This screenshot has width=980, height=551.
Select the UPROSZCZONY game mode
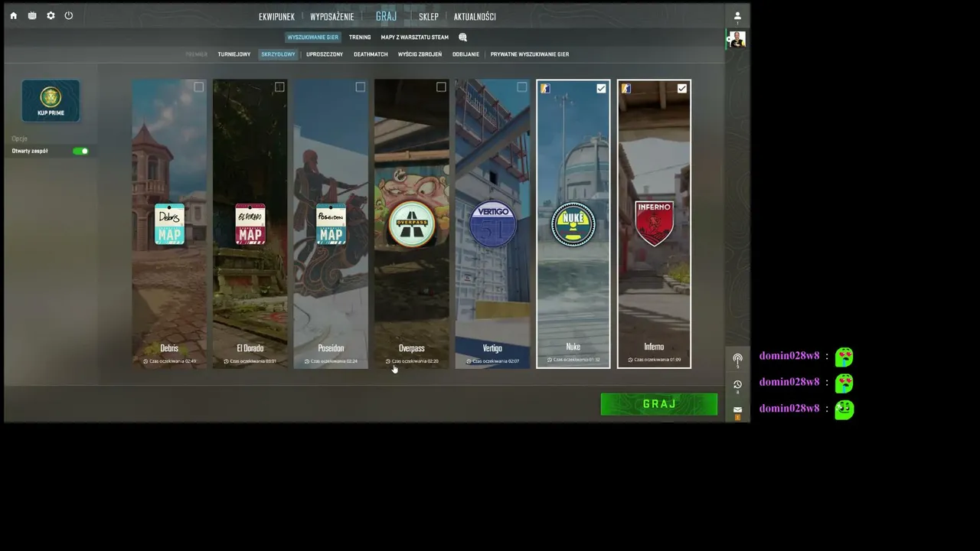[325, 54]
